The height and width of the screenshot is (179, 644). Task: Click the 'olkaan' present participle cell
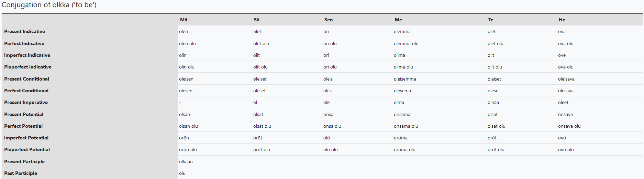click(186, 161)
